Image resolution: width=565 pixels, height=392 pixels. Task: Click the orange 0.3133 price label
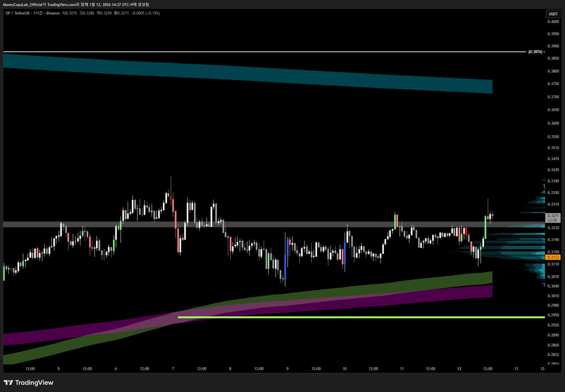(552, 257)
